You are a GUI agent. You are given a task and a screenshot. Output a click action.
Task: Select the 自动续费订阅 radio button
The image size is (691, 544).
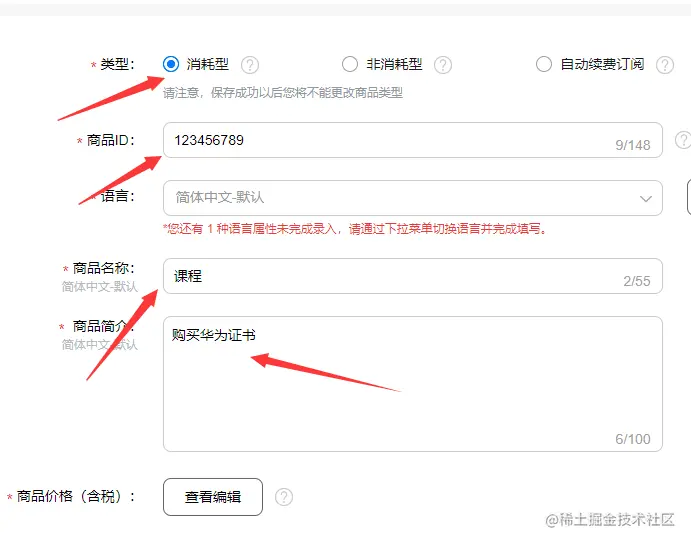[544, 64]
